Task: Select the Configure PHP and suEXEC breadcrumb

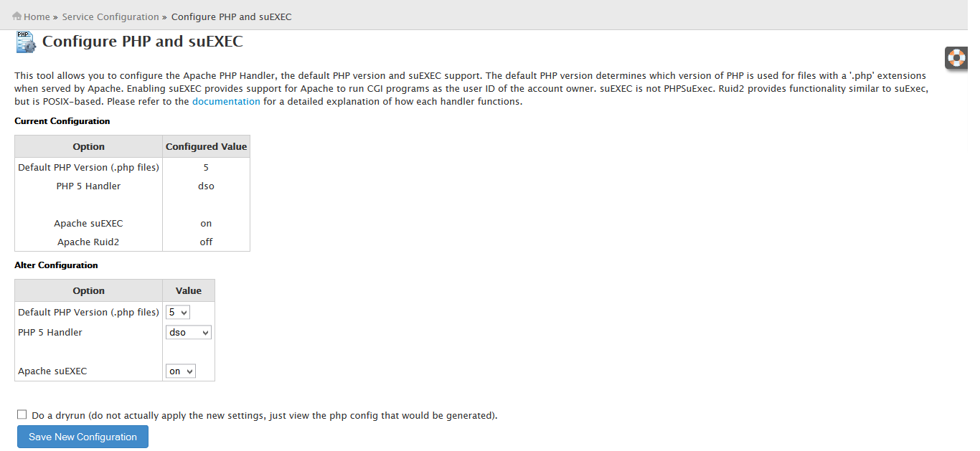Action: [231, 16]
